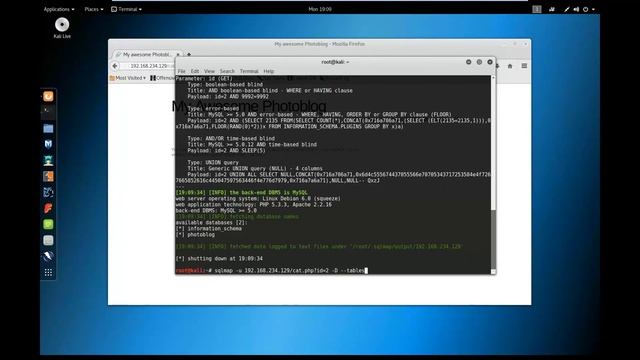Launch Metasploit from the blue M dock icon

pos(48,144)
